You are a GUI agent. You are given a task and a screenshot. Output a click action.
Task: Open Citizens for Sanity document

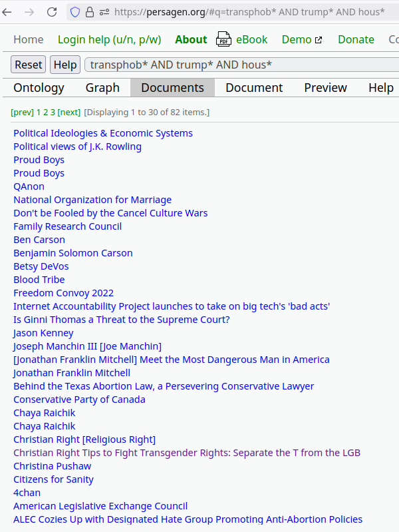[x=54, y=479]
